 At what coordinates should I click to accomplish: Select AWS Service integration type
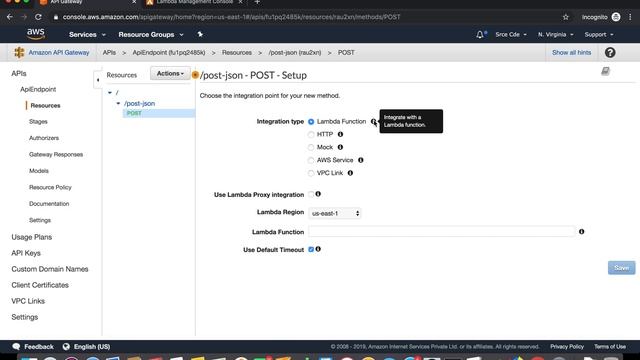(311, 160)
